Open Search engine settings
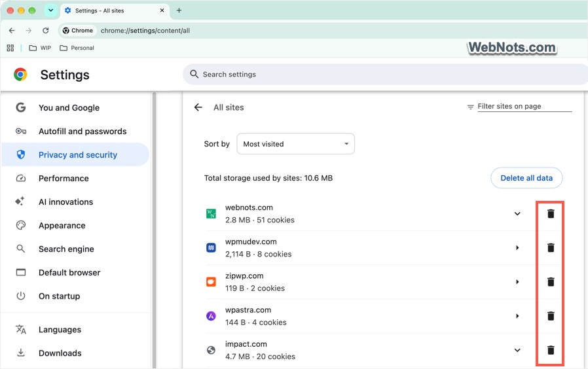Image resolution: width=588 pixels, height=369 pixels. [66, 249]
